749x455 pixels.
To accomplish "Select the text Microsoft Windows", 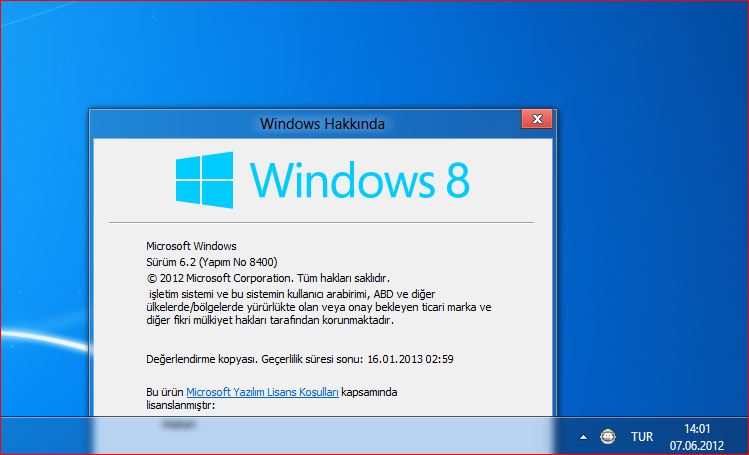I will [191, 246].
